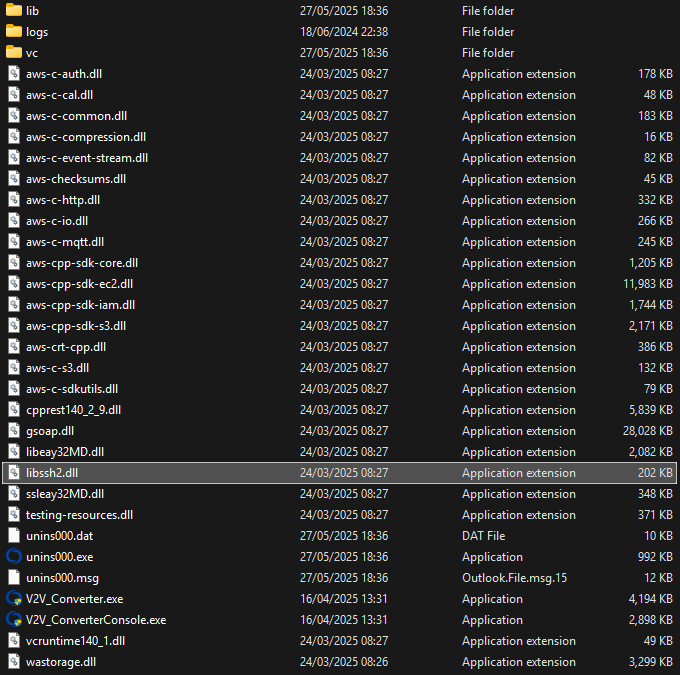Image resolution: width=680 pixels, height=675 pixels.
Task: Click the aws-cpp-sdk-core.dll file icon
Action: coord(14,262)
